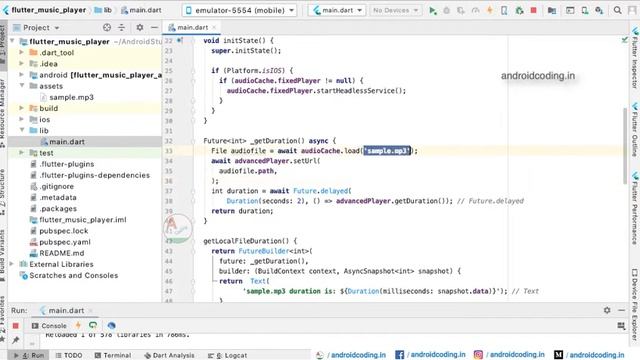Click the Locate current file target icon
The height and width of the screenshot is (360, 640).
click(x=107, y=27)
